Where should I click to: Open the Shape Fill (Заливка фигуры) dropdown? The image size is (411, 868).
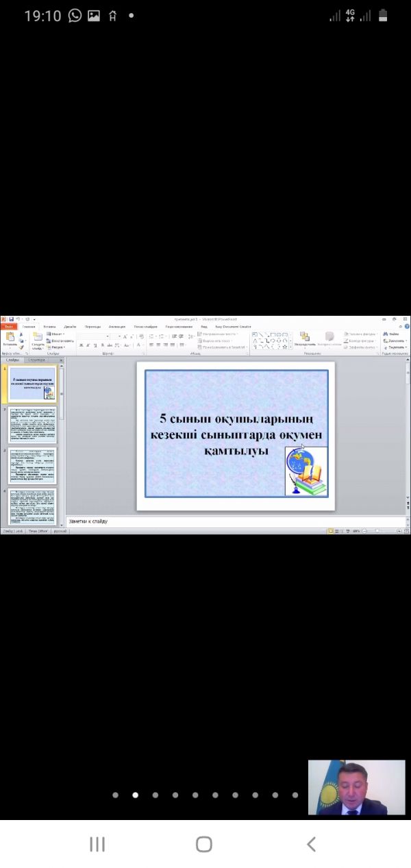360,334
